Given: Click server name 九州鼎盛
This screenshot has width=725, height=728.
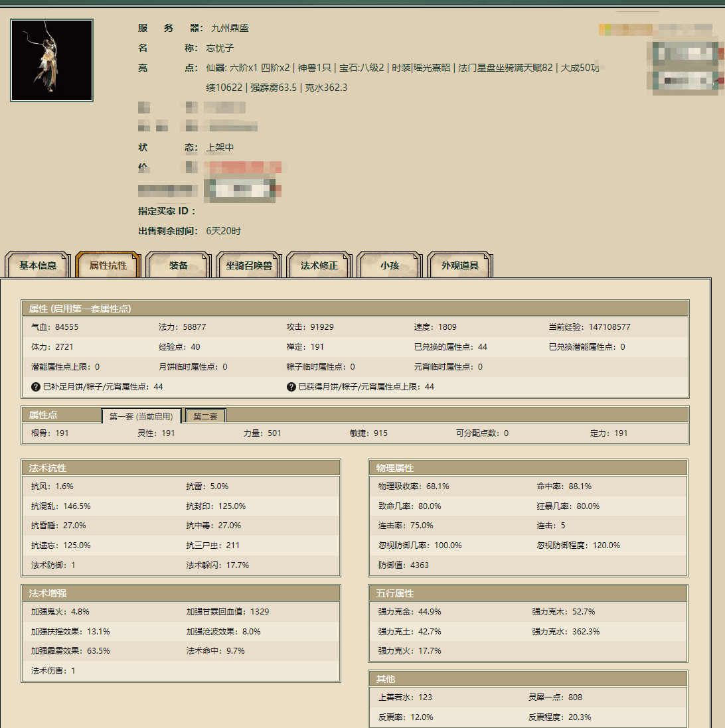Looking at the screenshot, I should 230,28.
